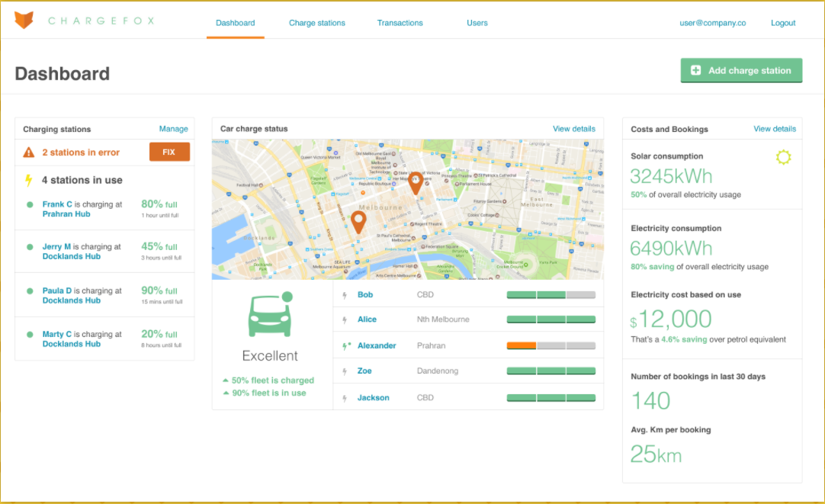Image resolution: width=825 pixels, height=504 pixels.
Task: Click the active charging bolt beside Alexander
Action: [x=345, y=345]
